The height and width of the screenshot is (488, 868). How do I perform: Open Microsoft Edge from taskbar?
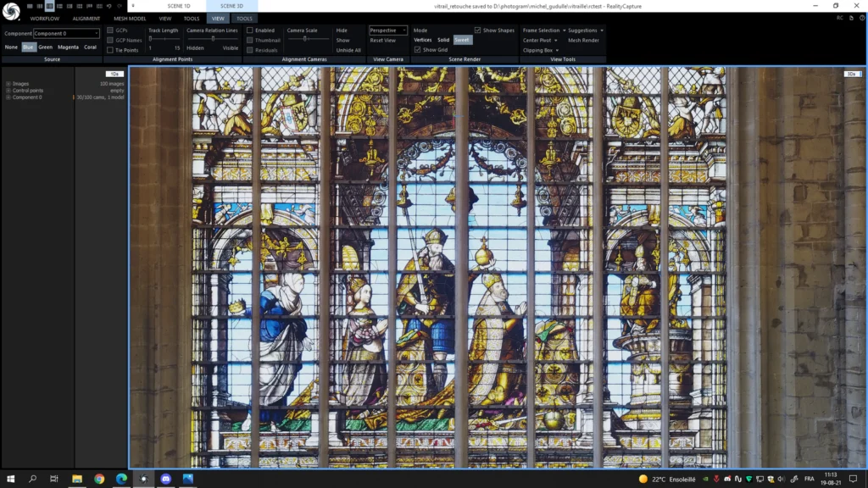121,479
